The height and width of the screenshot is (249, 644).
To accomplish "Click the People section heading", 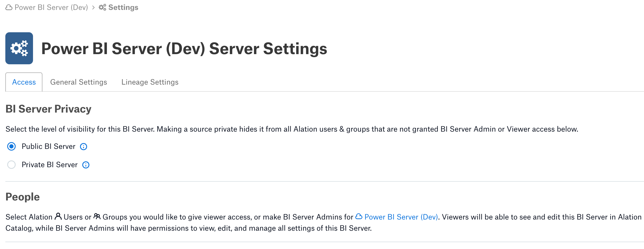I will coord(23,197).
